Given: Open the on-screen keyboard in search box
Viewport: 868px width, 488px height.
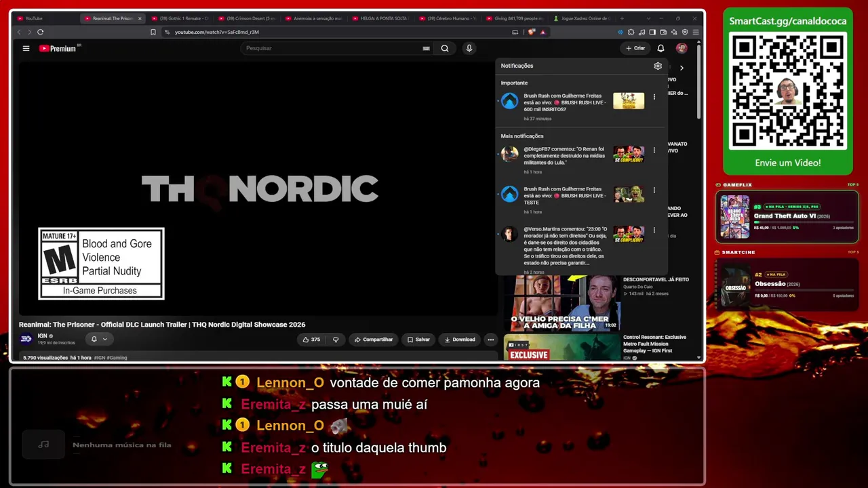Looking at the screenshot, I should coord(426,48).
